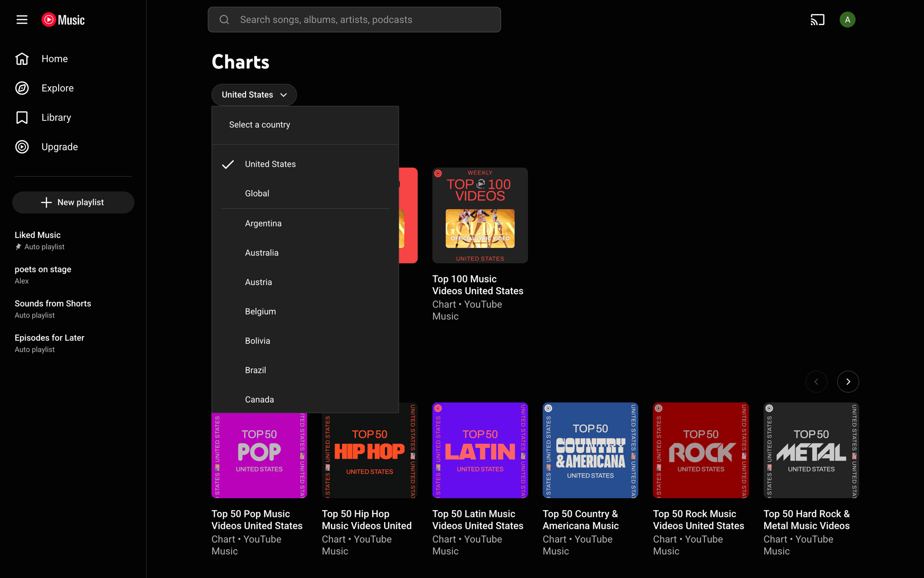This screenshot has width=924, height=578.
Task: Open the Top 50 Latin thumbnail
Action: (480, 450)
